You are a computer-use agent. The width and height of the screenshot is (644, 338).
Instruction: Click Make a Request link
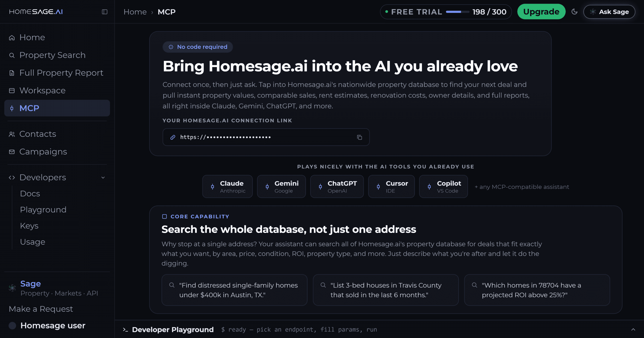(x=41, y=309)
